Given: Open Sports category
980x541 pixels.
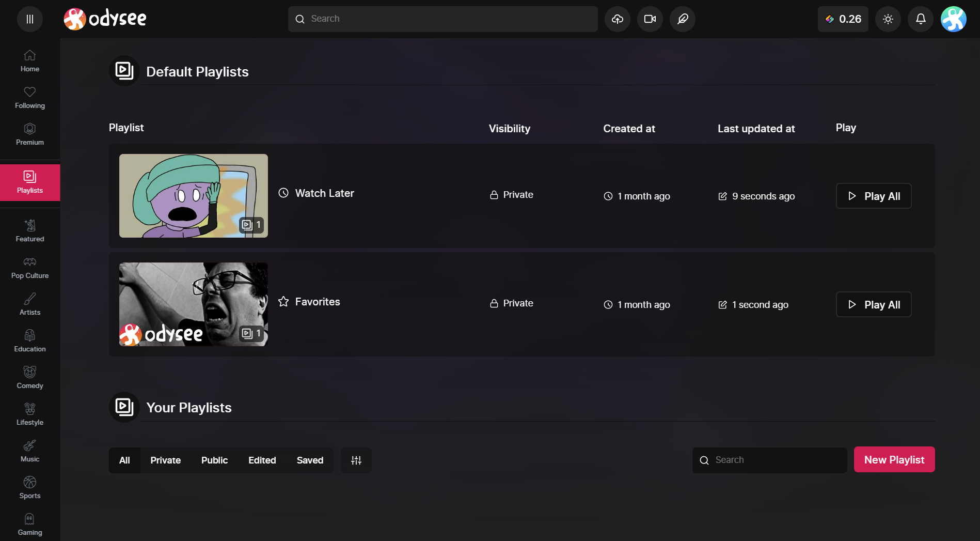Looking at the screenshot, I should tap(30, 488).
